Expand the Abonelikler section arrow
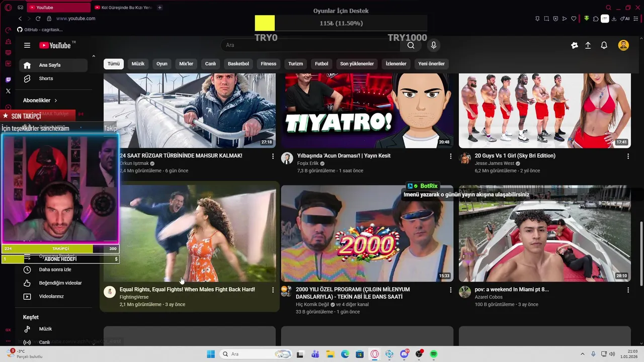 coord(56,101)
